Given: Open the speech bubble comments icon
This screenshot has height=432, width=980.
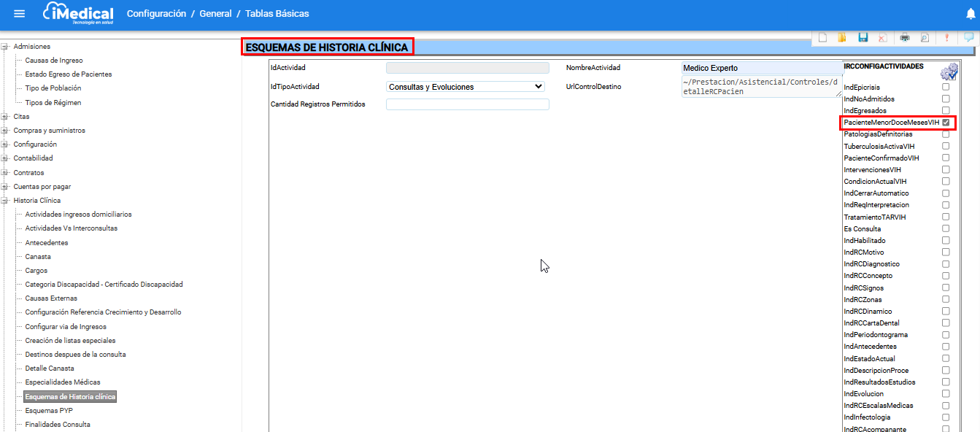Looking at the screenshot, I should [968, 38].
